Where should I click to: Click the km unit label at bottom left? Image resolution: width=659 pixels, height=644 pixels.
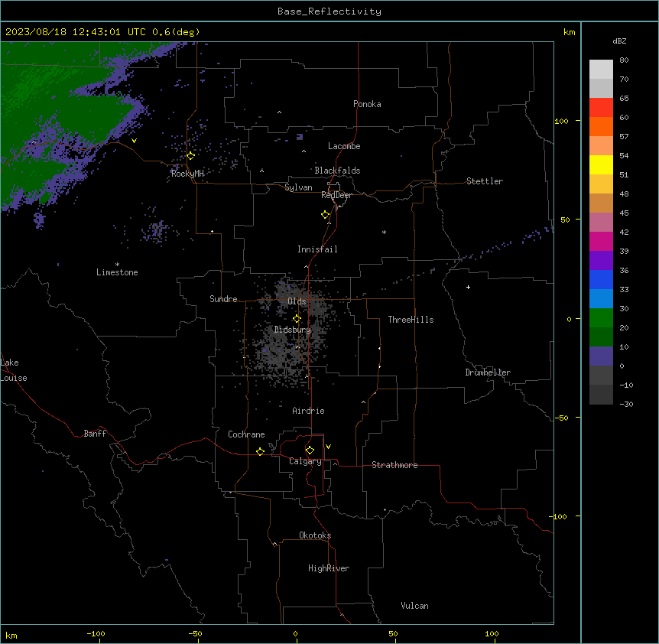pyautogui.click(x=11, y=636)
